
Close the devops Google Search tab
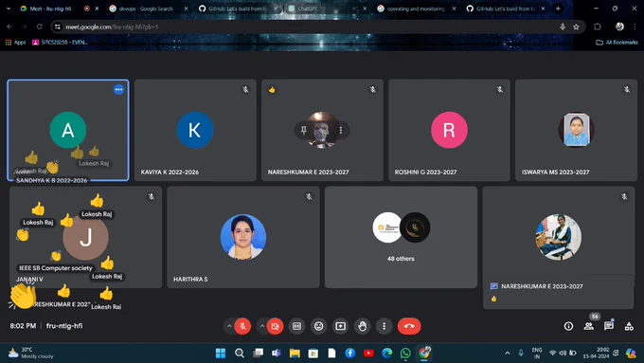pos(186,9)
